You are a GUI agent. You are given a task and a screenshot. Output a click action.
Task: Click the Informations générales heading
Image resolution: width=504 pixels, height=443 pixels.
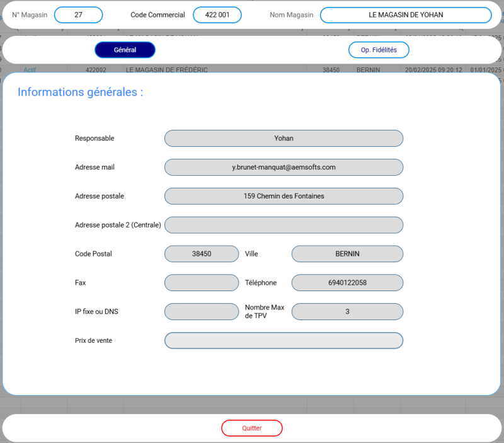click(x=80, y=92)
